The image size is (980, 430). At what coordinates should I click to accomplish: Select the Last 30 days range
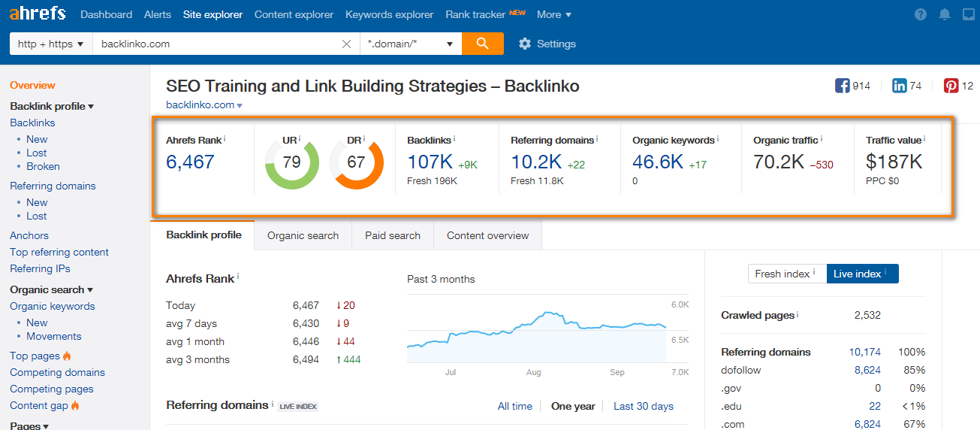point(644,406)
